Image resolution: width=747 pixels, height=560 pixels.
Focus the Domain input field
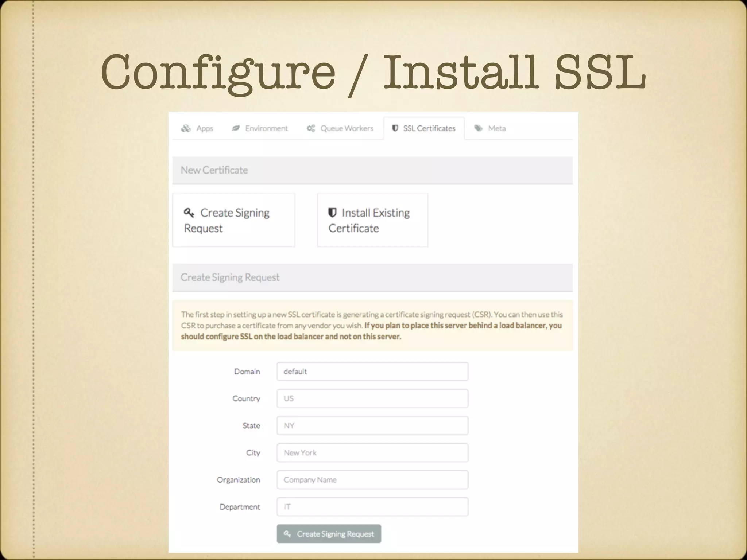372,372
